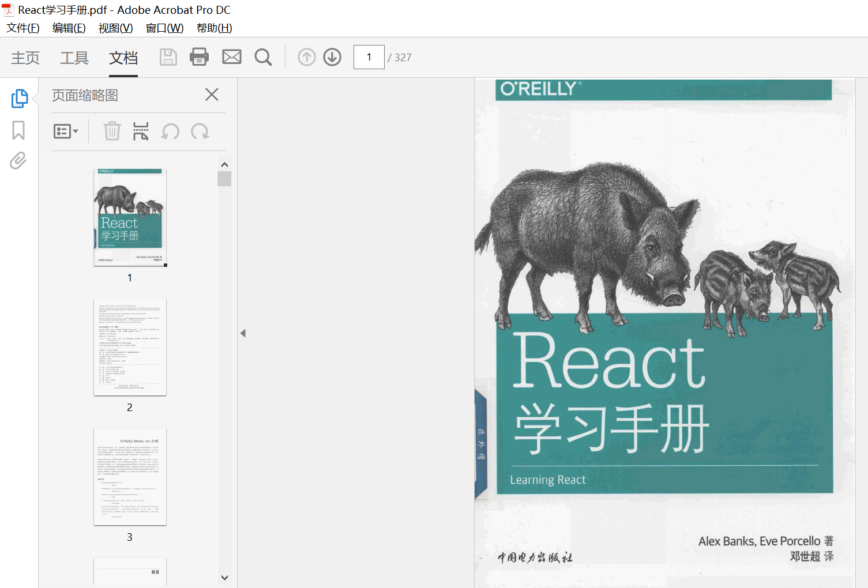
Task: Click thumbnail scrollbar down arrow
Action: [225, 577]
